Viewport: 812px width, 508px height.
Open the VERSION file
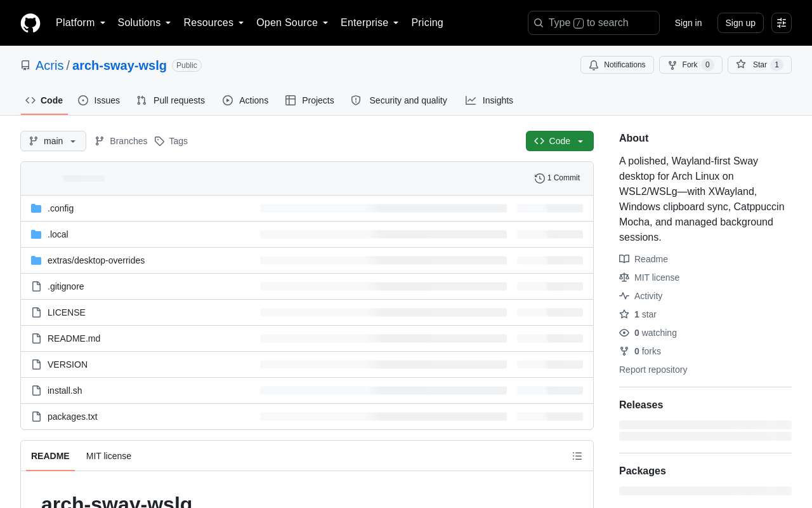tap(67, 364)
